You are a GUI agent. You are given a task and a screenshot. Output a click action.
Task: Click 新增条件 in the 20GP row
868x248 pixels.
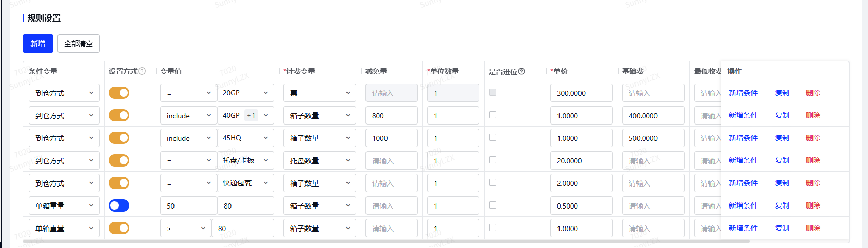tap(743, 93)
